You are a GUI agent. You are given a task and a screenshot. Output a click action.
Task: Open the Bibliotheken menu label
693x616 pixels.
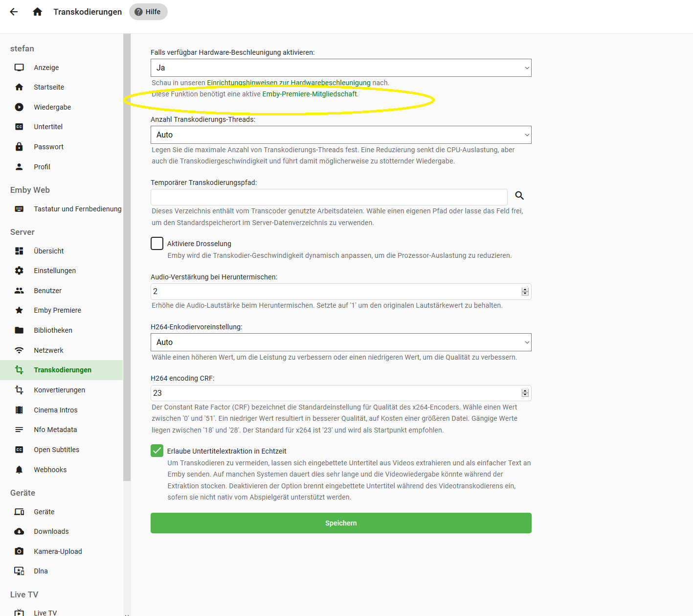click(53, 330)
